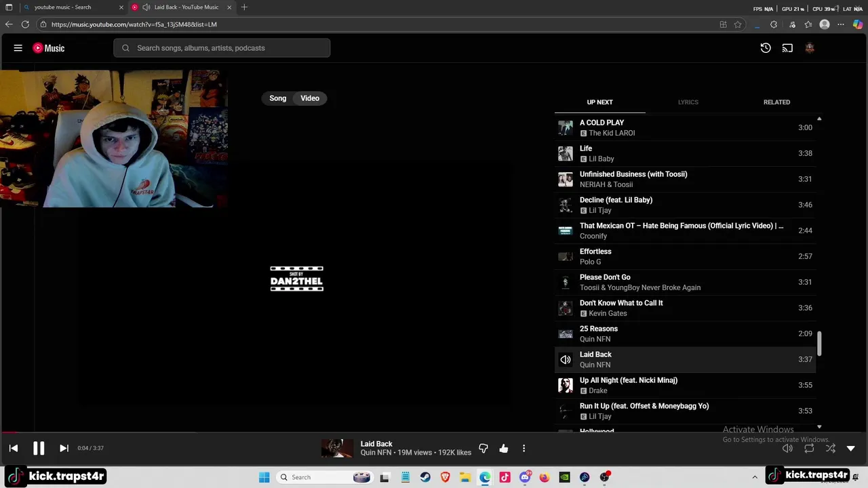Click the song progress bar at bottom
Viewport: 868px width, 488px height.
point(434,432)
